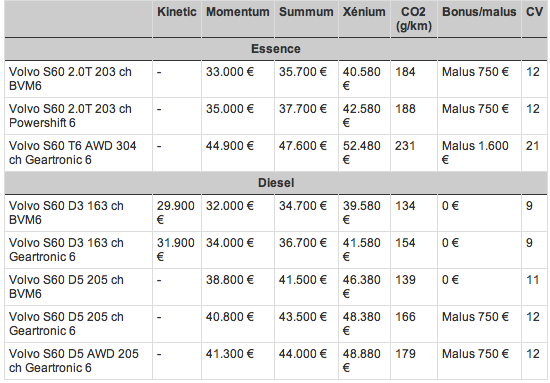Select the 31.900 € Kinetic price cell
Image resolution: width=550 pixels, height=383 pixels.
(x=177, y=250)
